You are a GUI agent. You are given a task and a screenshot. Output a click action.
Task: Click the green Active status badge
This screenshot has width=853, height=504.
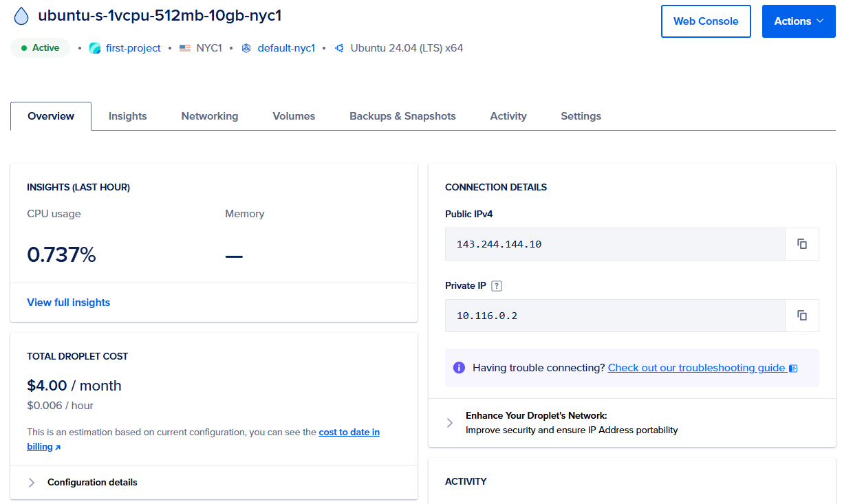point(40,48)
